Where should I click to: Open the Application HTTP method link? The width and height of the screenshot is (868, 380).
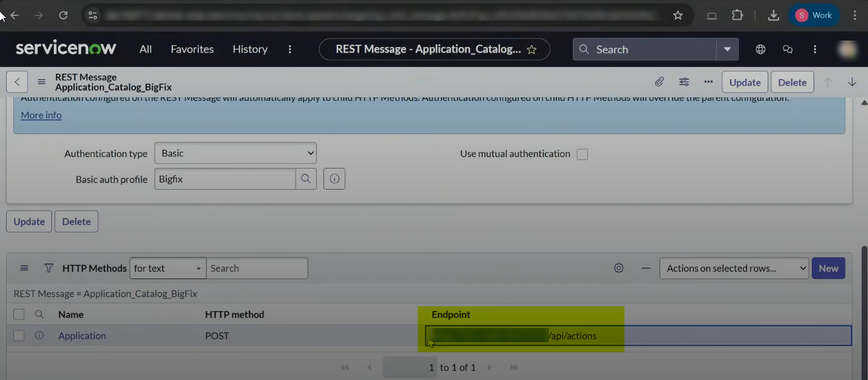pyautogui.click(x=82, y=336)
